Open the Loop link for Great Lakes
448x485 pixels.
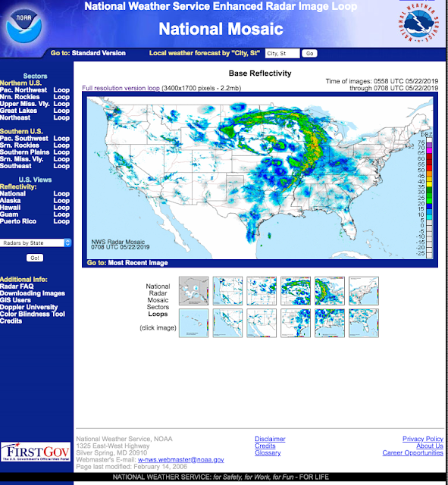(61, 111)
